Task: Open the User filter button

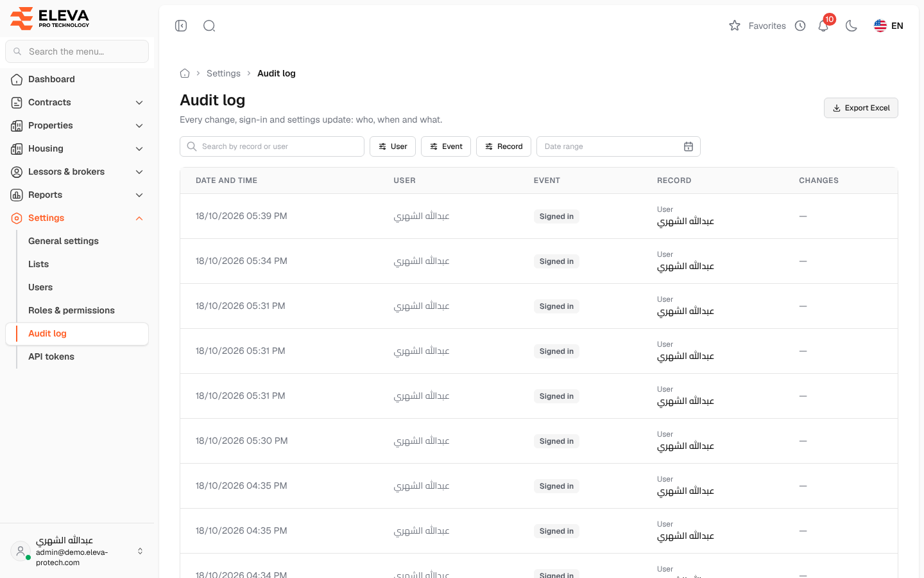Action: (x=393, y=146)
